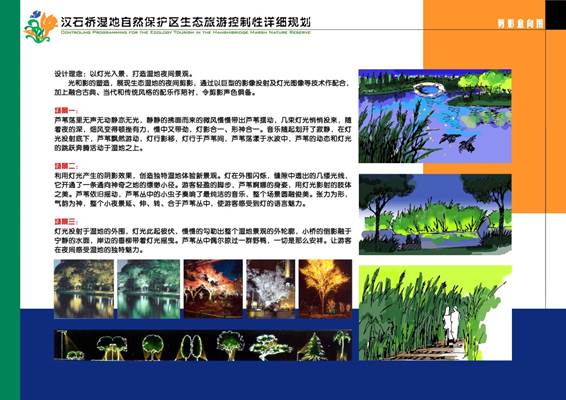The height and width of the screenshot is (400, 566).
Task: Click the paragraph starting 灯光投射于湿地的外围
Action: [x=203, y=240]
